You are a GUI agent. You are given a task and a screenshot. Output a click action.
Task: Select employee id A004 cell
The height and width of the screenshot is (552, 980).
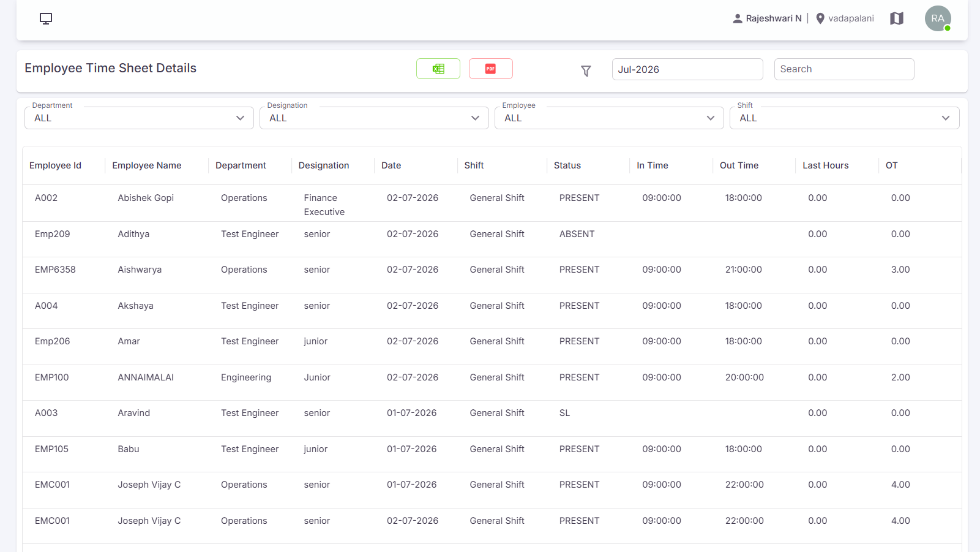(46, 306)
